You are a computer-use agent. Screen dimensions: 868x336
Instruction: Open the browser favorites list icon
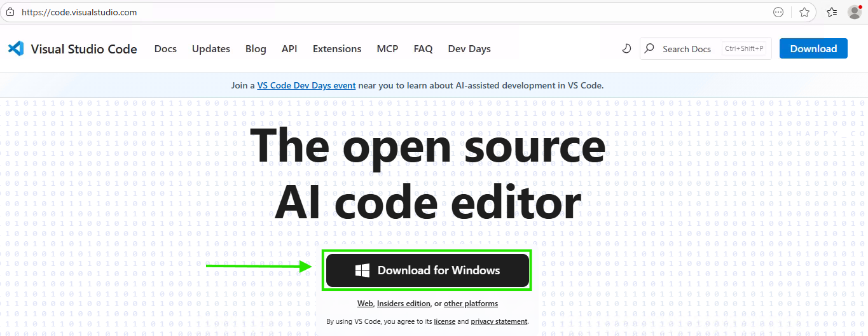click(832, 12)
